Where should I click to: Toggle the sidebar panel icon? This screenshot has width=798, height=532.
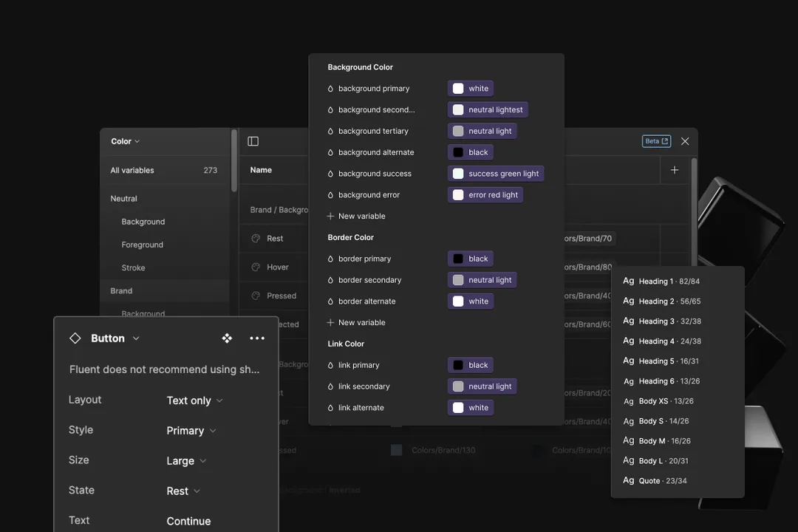pos(253,141)
